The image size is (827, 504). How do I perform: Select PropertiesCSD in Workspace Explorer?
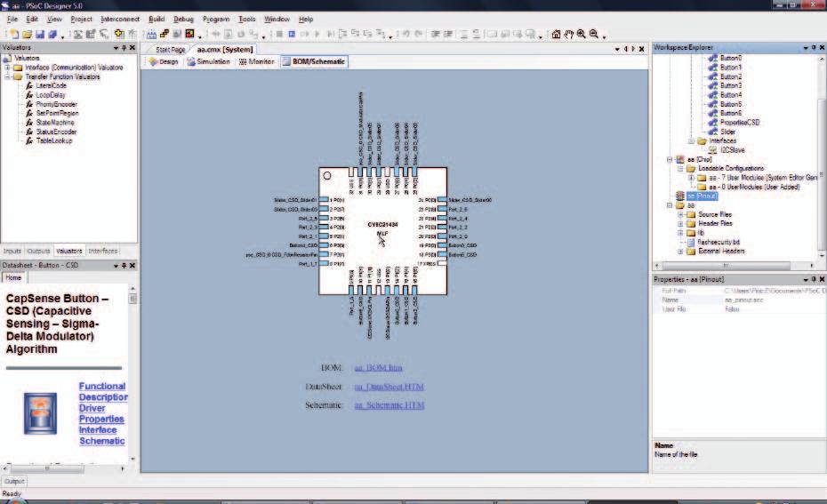tap(740, 123)
